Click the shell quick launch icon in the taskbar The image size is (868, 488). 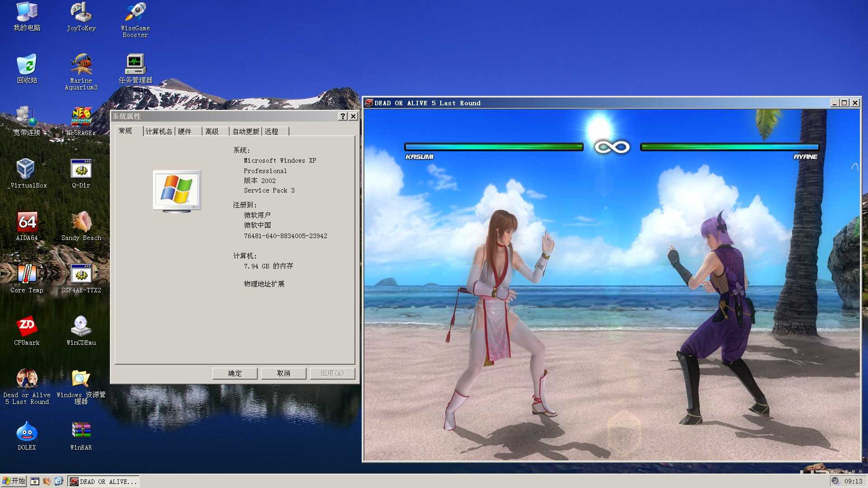[x=47, y=482]
